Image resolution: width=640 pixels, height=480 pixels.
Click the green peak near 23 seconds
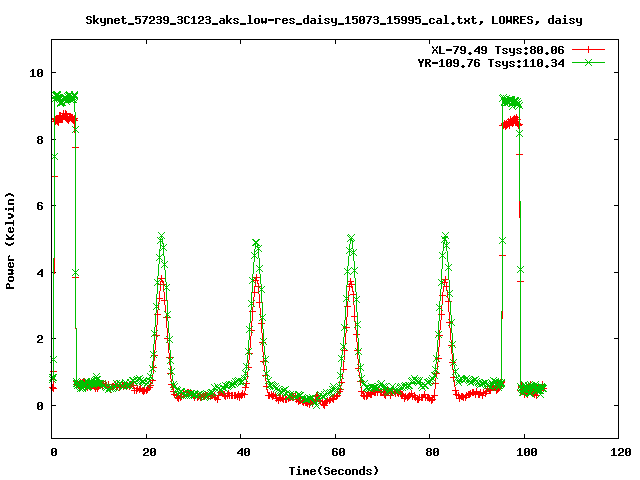coord(161,236)
